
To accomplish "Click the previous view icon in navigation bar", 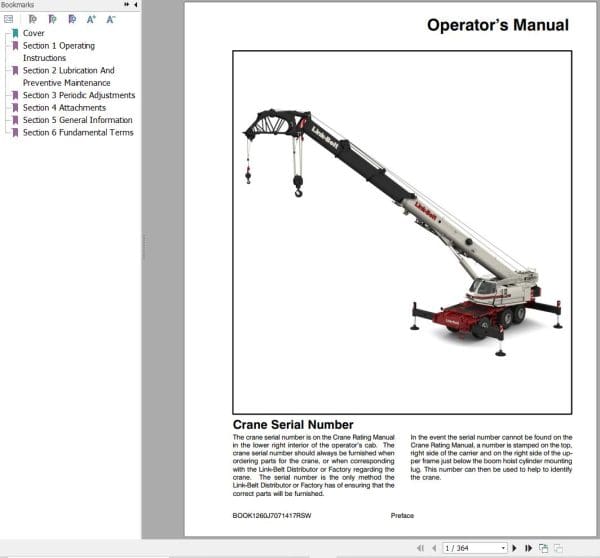I will coord(543,548).
